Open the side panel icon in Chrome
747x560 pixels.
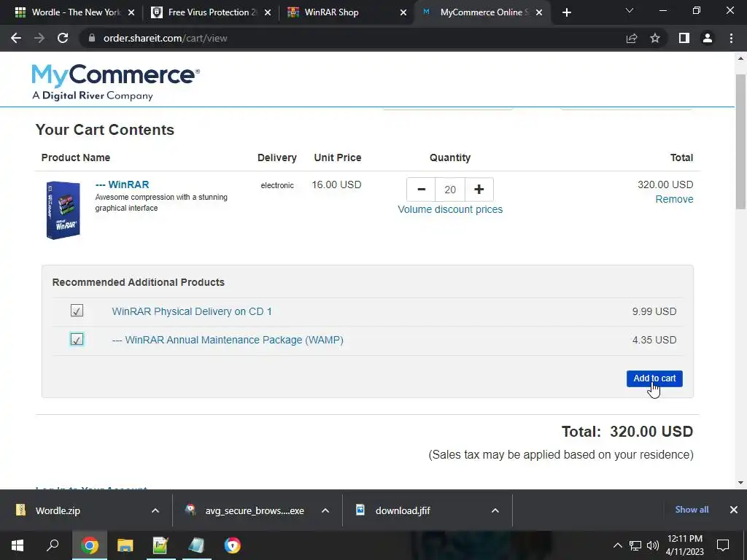[684, 38]
